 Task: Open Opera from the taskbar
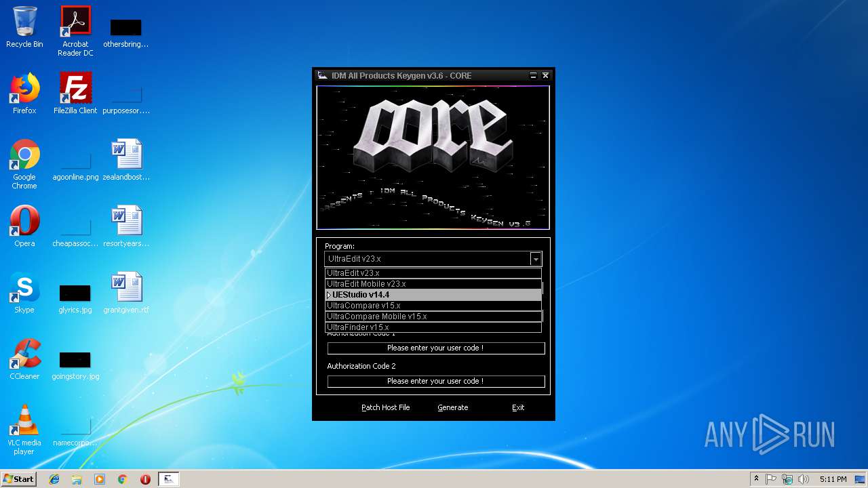[145, 479]
